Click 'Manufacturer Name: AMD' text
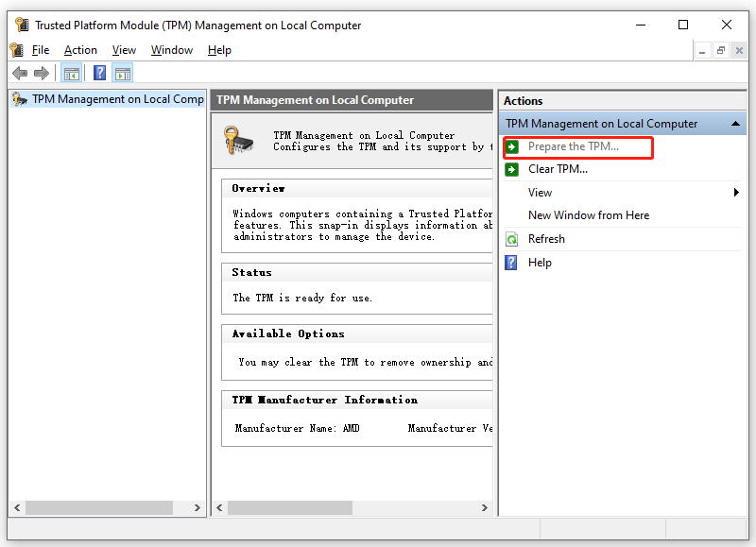Image resolution: width=756 pixels, height=547 pixels. point(297,428)
